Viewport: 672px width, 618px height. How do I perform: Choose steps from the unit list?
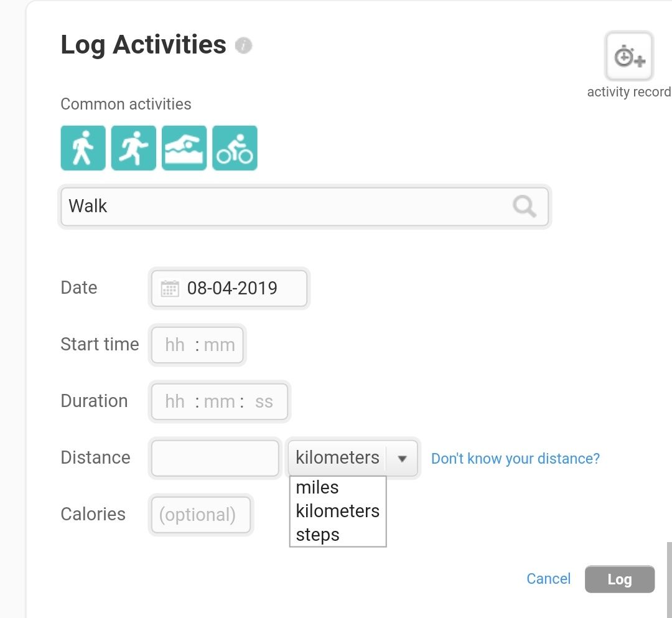(318, 535)
